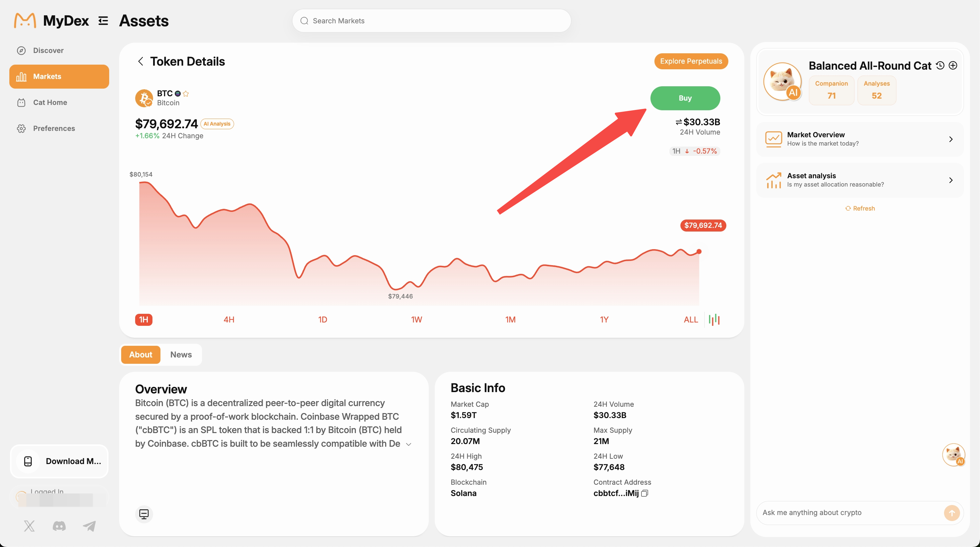Viewport: 980px width, 547px height.
Task: Open Market Overview suggestion chevron
Action: pyautogui.click(x=951, y=139)
